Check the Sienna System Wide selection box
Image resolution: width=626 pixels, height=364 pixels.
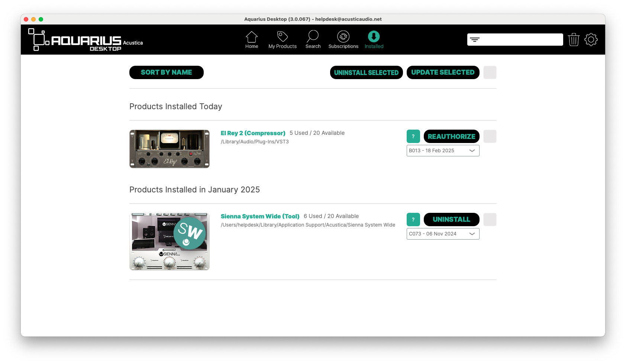pos(490,220)
